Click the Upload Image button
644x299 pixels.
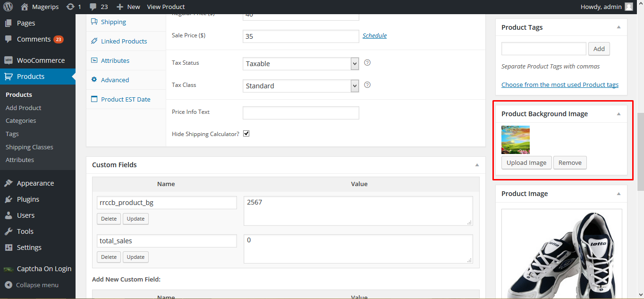point(526,162)
